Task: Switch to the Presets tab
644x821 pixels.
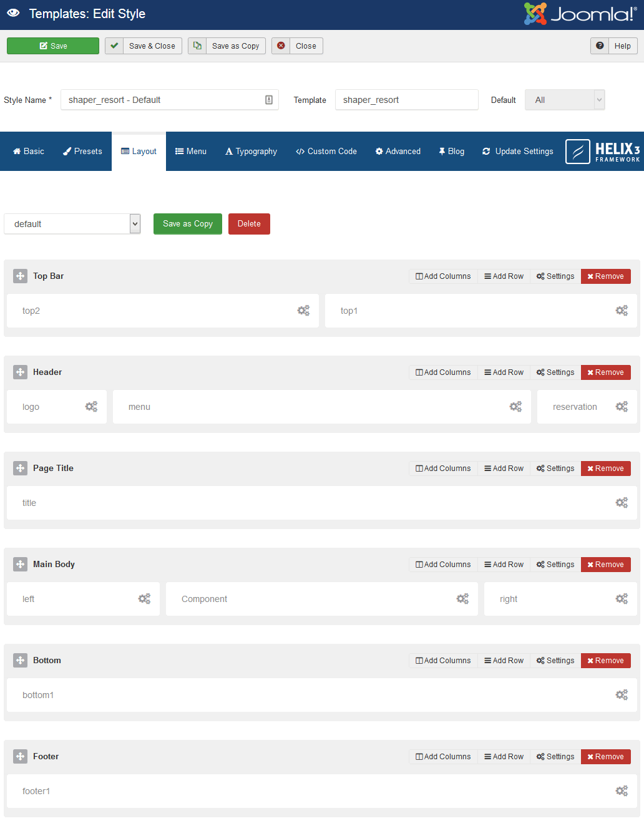Action: (x=82, y=152)
